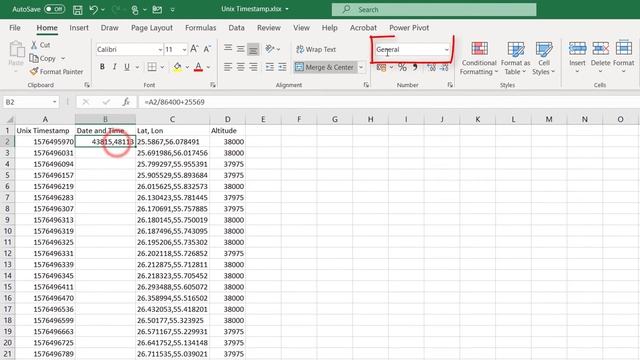
Task: Open Conditional Formatting menu
Action: (479, 58)
